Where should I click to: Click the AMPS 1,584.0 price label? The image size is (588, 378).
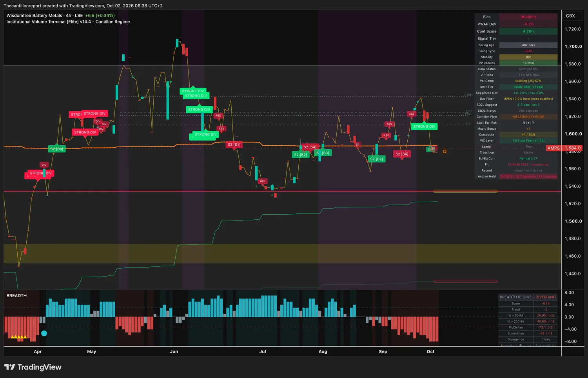point(564,148)
